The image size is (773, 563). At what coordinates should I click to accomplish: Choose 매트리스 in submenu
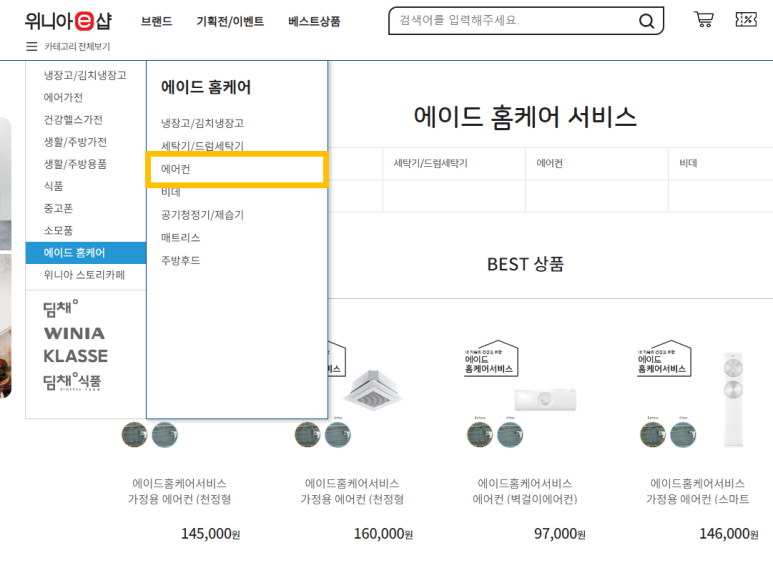click(x=180, y=238)
